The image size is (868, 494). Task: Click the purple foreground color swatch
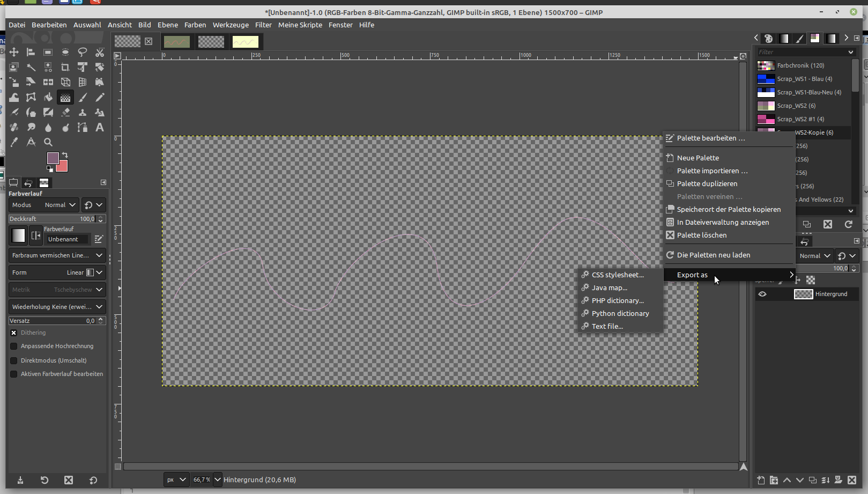53,158
